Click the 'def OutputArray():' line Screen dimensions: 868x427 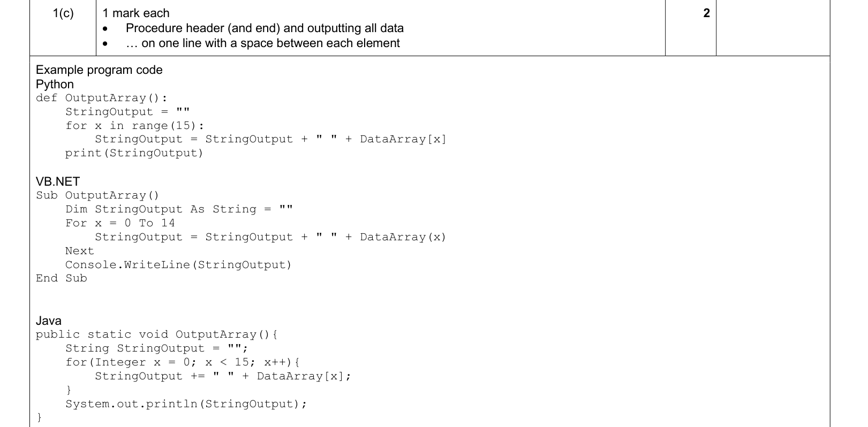click(102, 98)
